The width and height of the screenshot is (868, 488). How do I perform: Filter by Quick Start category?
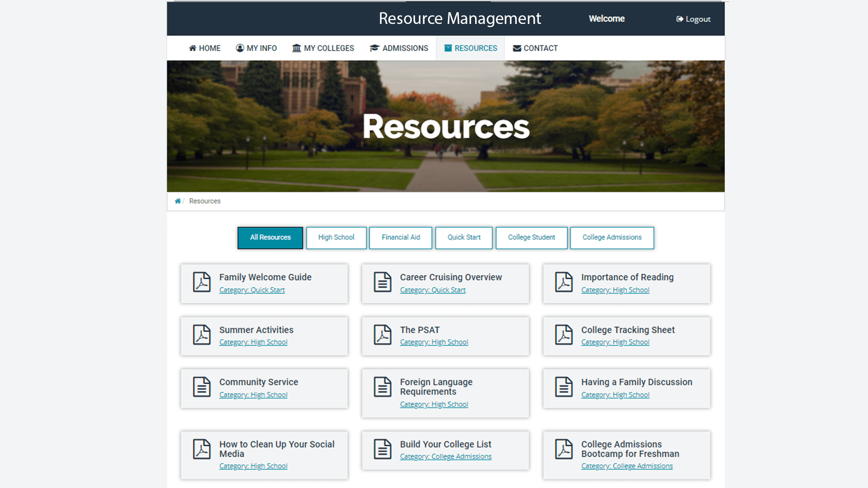pos(464,238)
